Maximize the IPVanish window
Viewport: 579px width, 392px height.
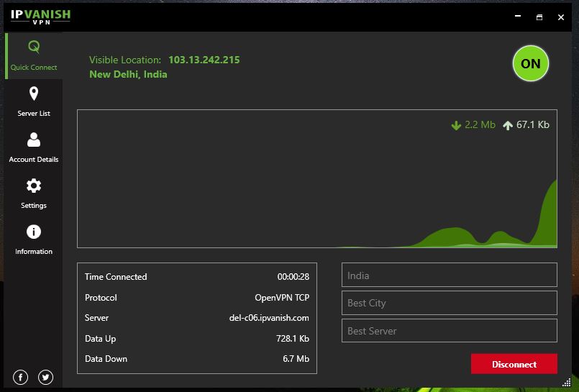539,17
